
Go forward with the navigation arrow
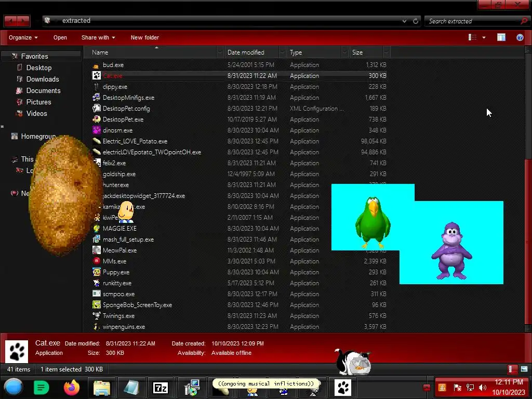(x=23, y=21)
